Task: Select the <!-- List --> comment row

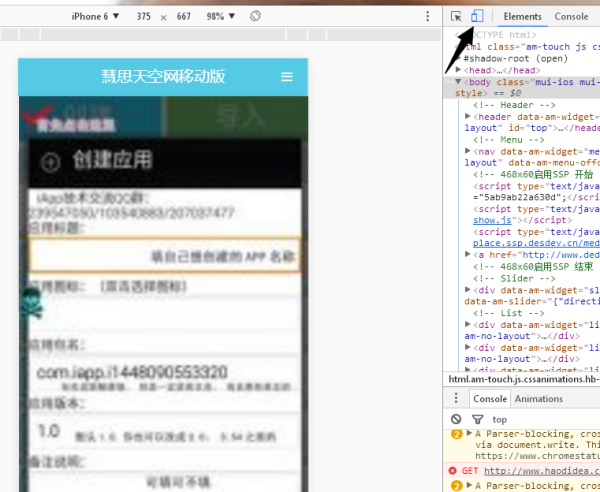Action: (x=509, y=313)
